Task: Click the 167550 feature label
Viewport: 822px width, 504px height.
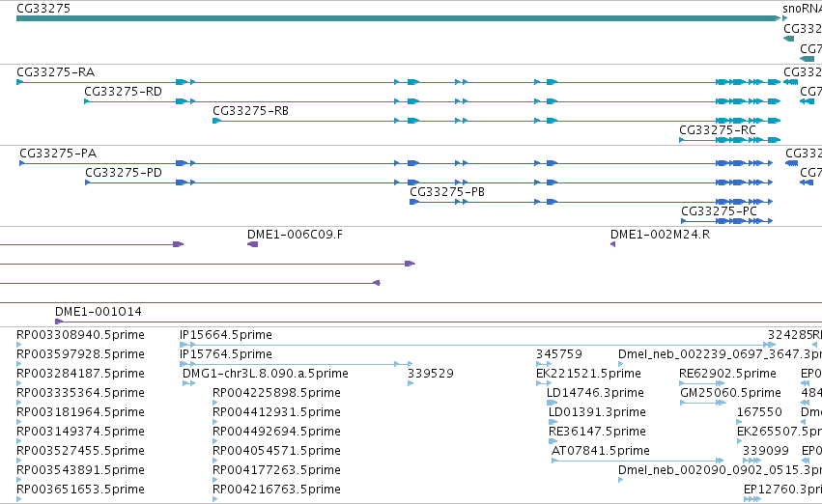Action: click(759, 412)
